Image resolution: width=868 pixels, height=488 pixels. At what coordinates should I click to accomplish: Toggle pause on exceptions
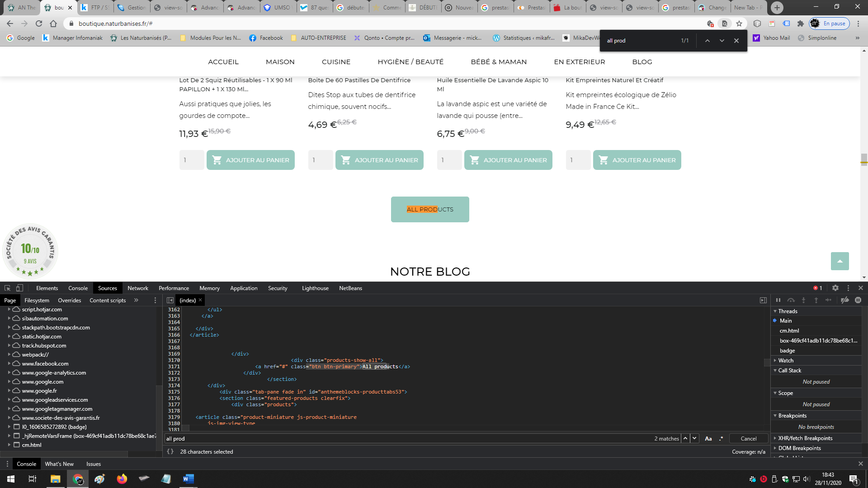(x=858, y=300)
